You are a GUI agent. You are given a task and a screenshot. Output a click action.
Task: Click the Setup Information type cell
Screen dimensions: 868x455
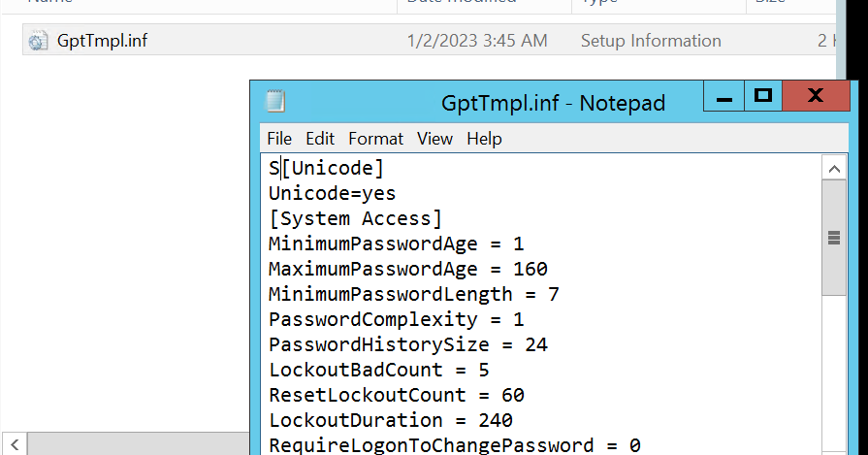click(651, 41)
